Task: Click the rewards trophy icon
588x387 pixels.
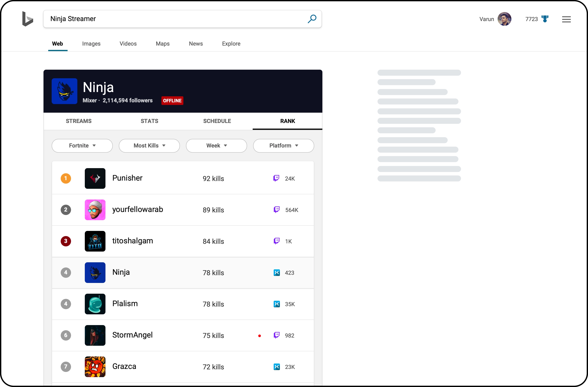Action: pos(545,19)
